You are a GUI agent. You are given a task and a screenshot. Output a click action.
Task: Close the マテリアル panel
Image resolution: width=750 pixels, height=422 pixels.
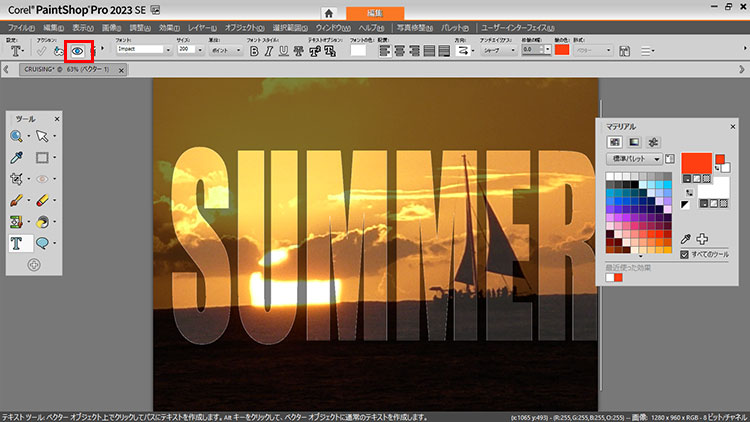735,126
